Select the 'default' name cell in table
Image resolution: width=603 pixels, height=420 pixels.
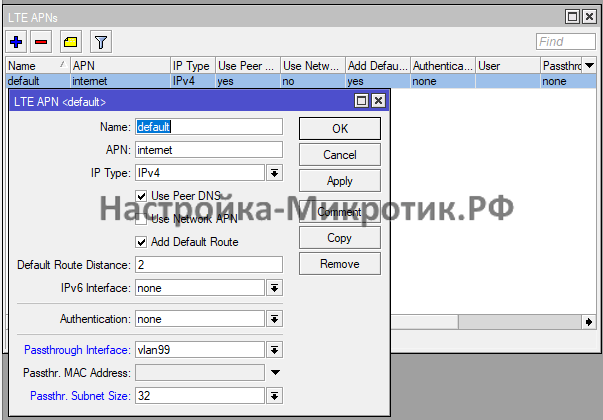38,81
